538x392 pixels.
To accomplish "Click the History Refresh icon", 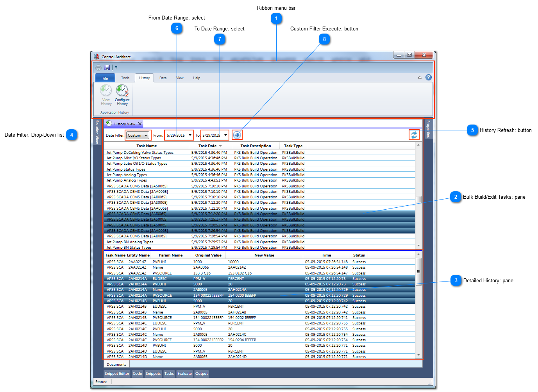I will point(414,135).
